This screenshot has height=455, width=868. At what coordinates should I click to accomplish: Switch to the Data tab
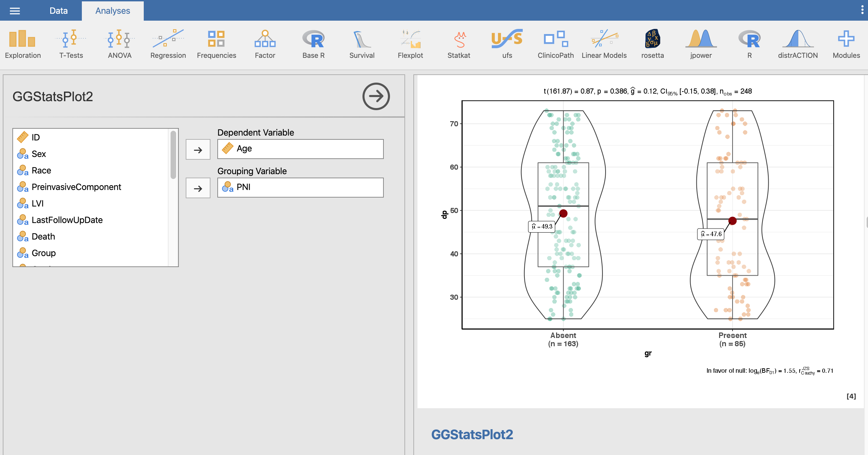coord(58,11)
